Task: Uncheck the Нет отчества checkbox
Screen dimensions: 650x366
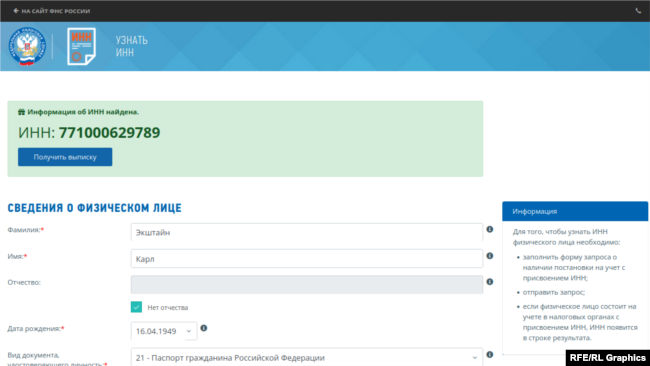Action: tap(136, 307)
